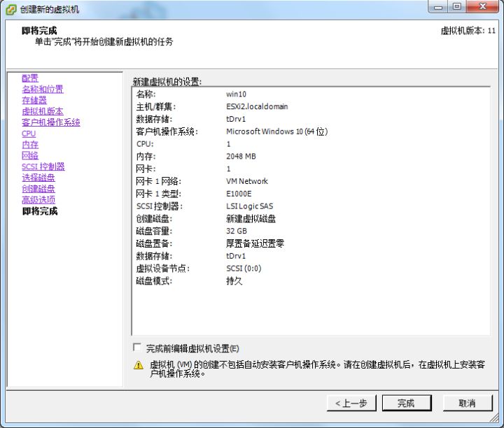Jump to the 存储器 step
This screenshot has height=428, width=504.
(x=34, y=100)
